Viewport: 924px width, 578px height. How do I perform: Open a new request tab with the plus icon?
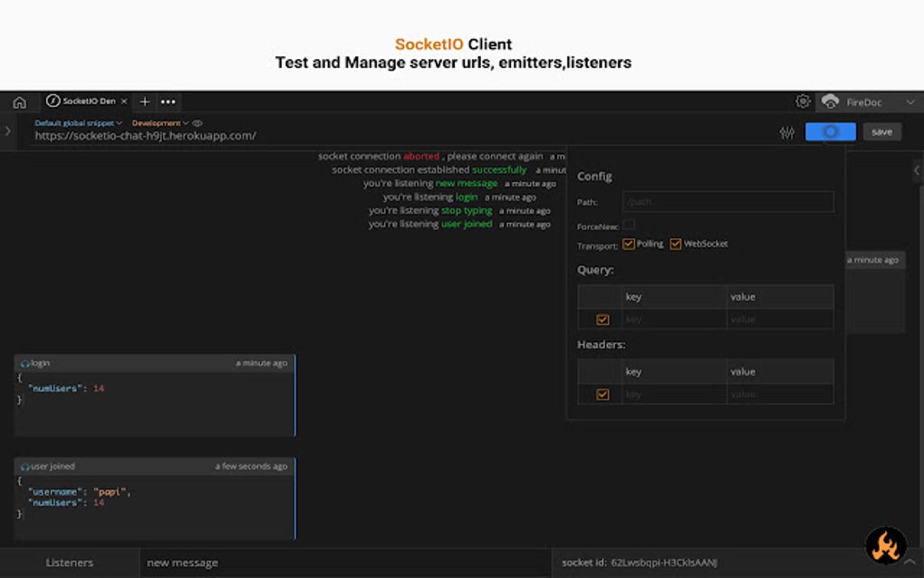pyautogui.click(x=145, y=101)
